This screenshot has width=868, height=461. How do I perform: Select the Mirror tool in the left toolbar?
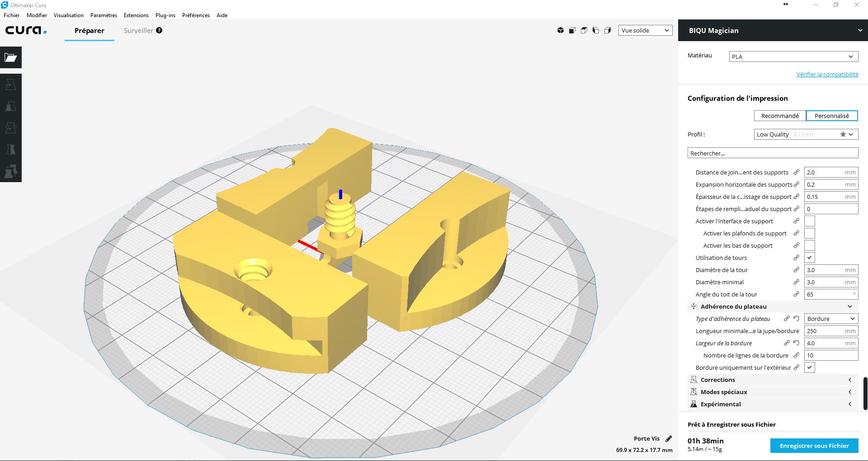pos(11,150)
